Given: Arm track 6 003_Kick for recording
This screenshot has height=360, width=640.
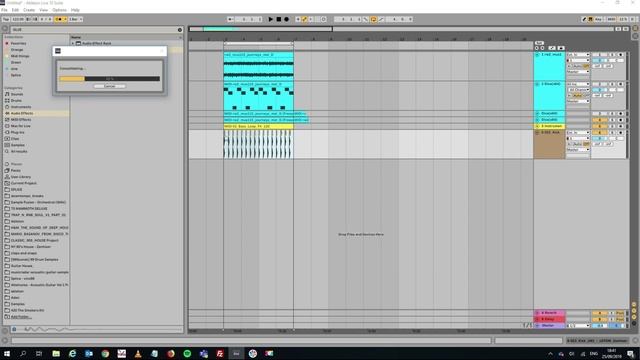Looking at the screenshot, I should click(x=621, y=133).
